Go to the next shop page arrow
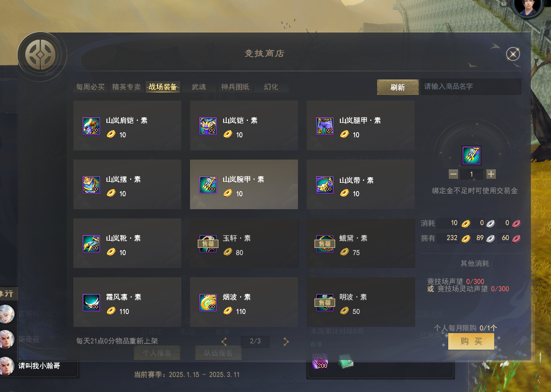The height and width of the screenshot is (392, 551). (x=286, y=341)
